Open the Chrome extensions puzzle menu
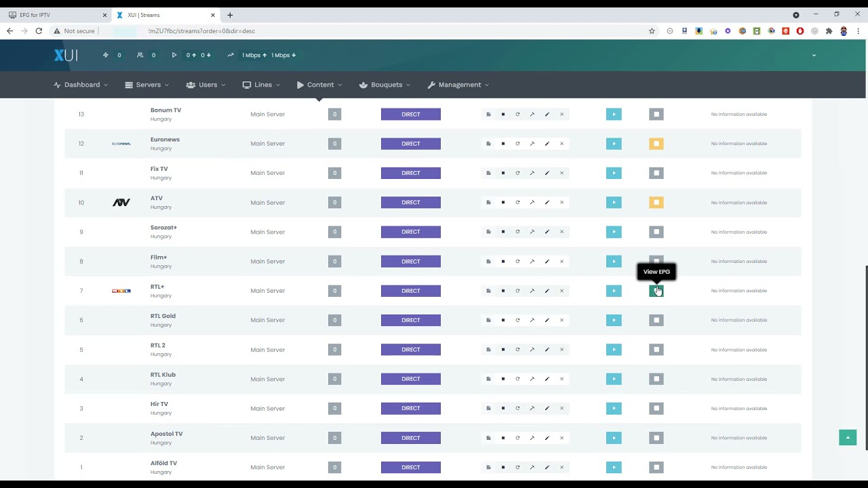The image size is (868, 488). 829,31
